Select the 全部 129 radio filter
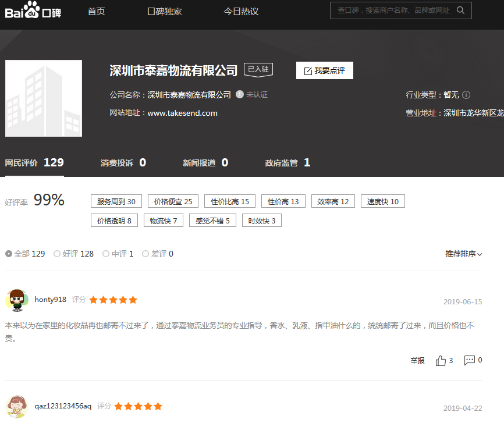Viewport: 504px width, 423px height. pyautogui.click(x=9, y=254)
